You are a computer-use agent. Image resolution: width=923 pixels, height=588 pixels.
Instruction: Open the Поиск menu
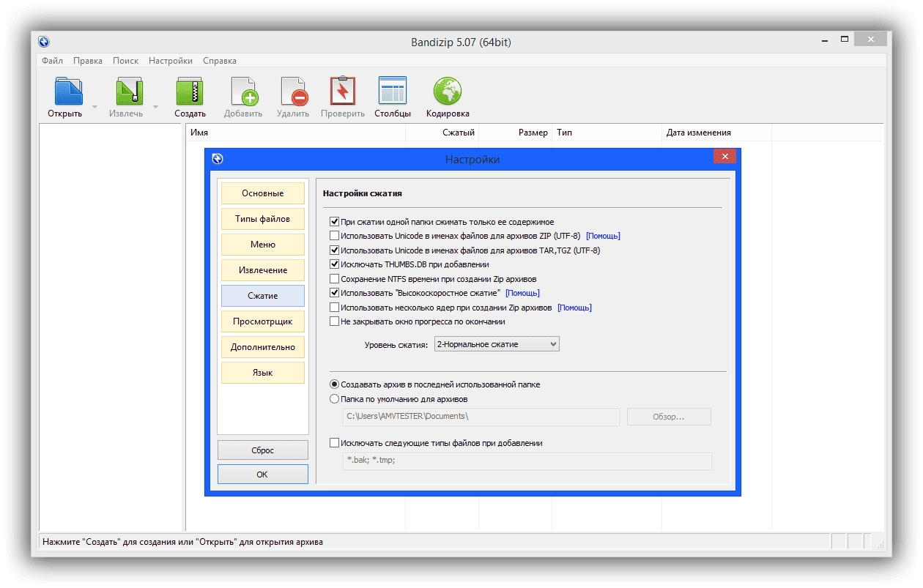(x=125, y=61)
